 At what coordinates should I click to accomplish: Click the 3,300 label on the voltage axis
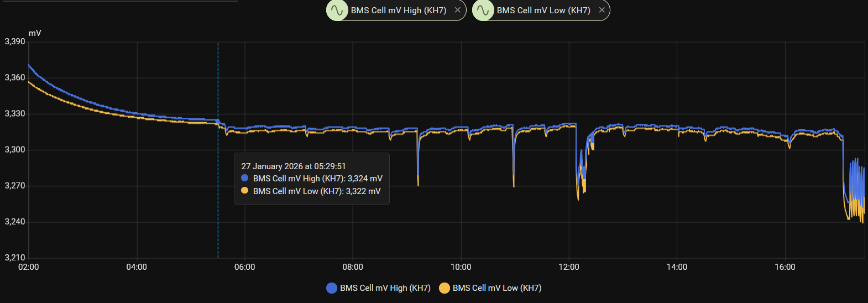click(15, 150)
